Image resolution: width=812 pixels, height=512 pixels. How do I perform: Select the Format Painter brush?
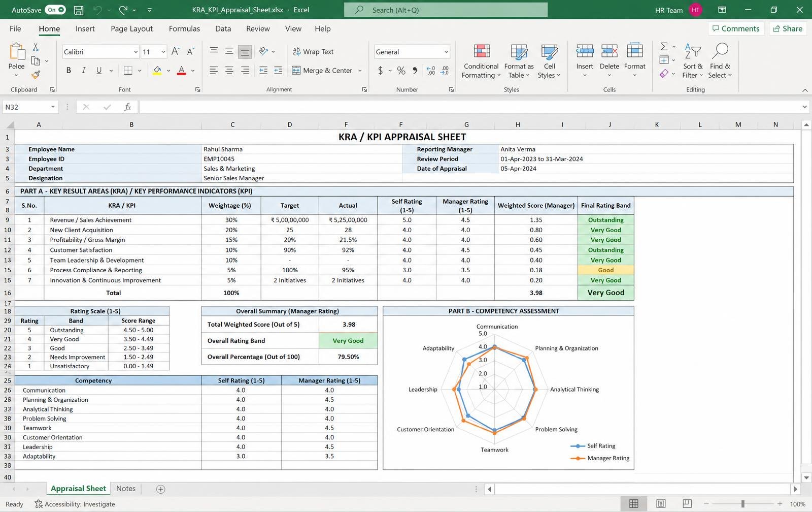tap(36, 75)
